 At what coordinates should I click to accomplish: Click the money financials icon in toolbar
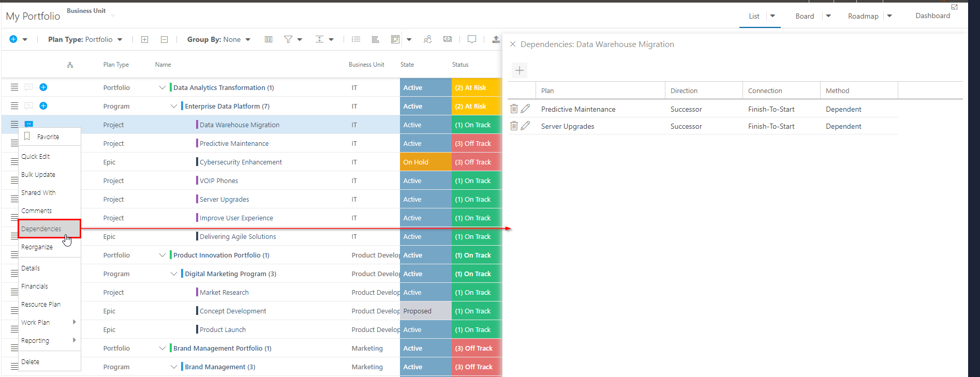448,39
